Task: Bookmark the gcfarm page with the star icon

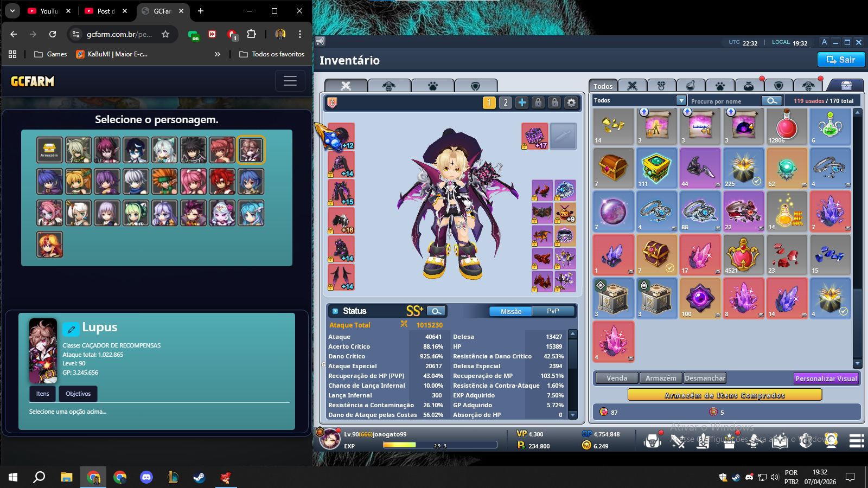Action: (x=165, y=34)
